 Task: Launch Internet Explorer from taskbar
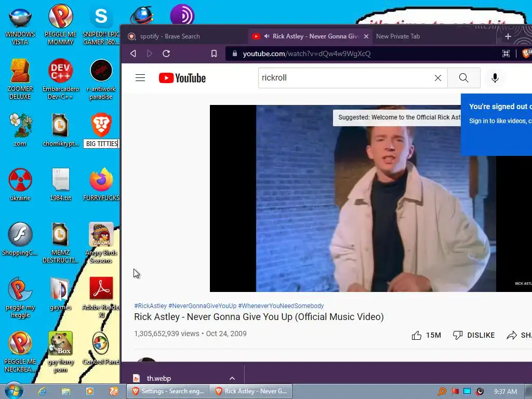pyautogui.click(x=42, y=391)
